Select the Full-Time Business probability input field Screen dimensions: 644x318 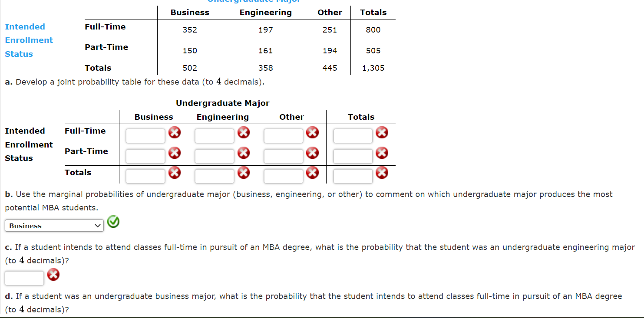tap(145, 135)
